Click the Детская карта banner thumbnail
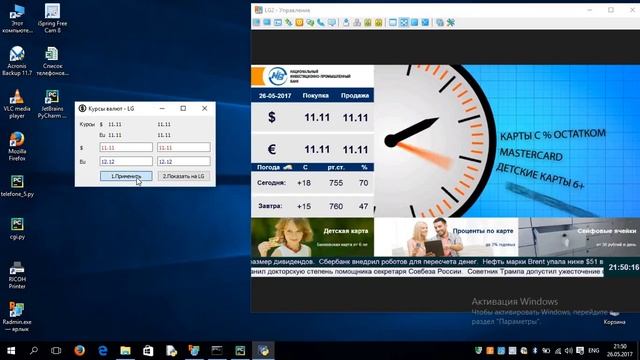This screenshot has width=640, height=360. tap(312, 237)
